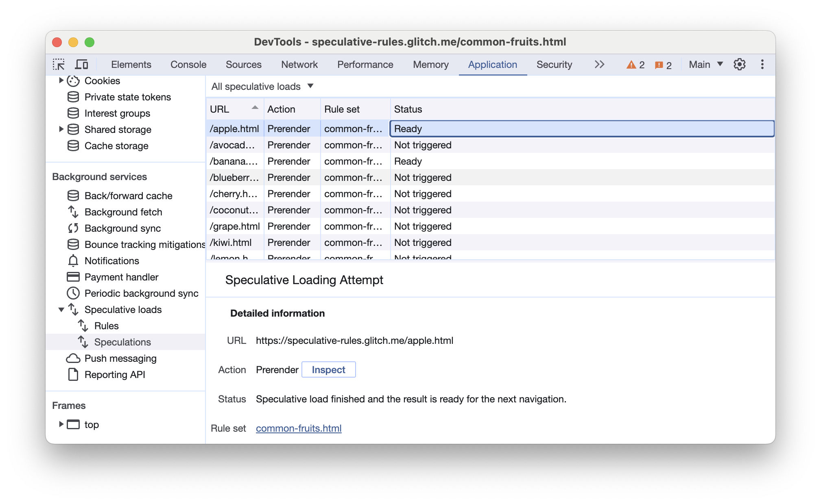Expand the more tabs >> menu

point(599,65)
